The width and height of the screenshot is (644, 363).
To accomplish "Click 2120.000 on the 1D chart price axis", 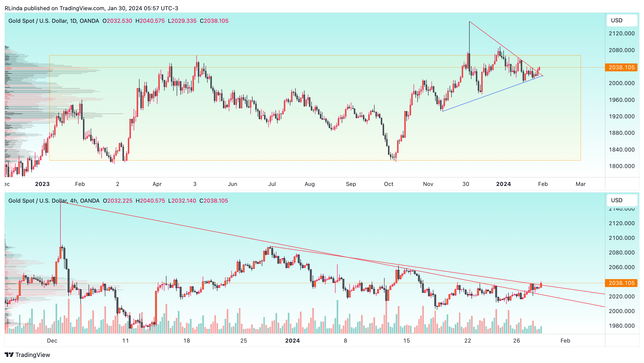I will click(621, 33).
